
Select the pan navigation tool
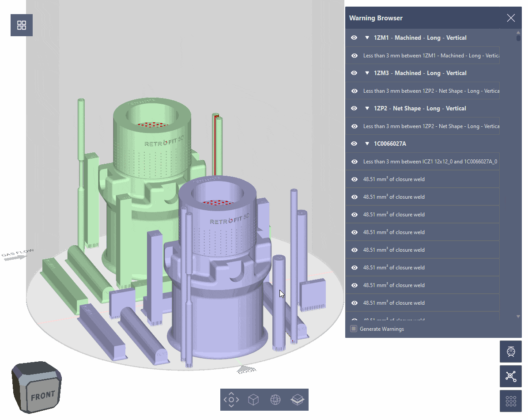point(231,400)
